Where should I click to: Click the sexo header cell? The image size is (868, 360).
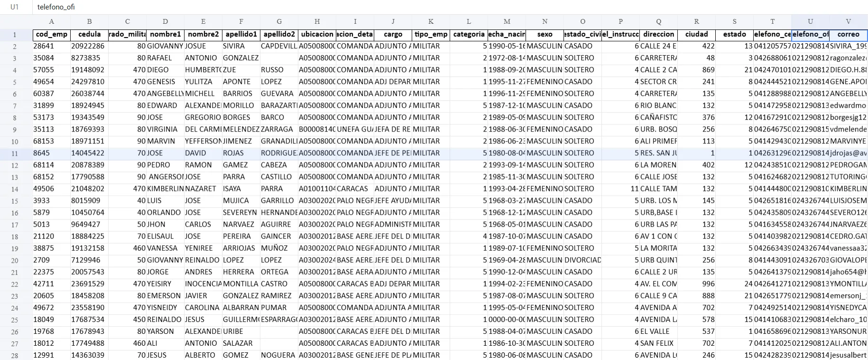pyautogui.click(x=545, y=34)
